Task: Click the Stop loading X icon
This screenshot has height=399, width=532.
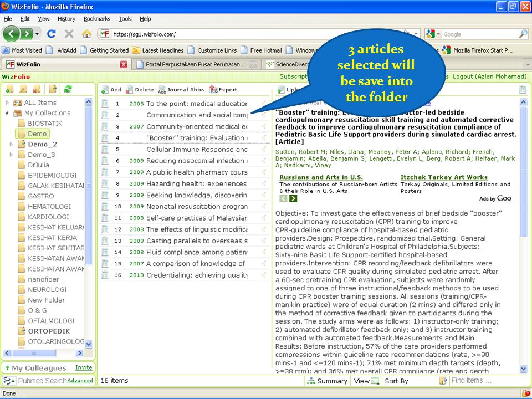Action: pos(69,34)
